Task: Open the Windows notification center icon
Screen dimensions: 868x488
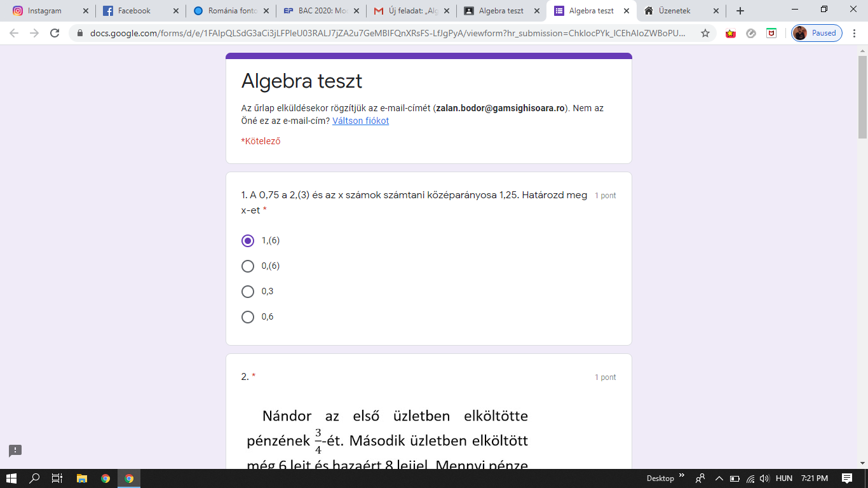Action: point(846,478)
